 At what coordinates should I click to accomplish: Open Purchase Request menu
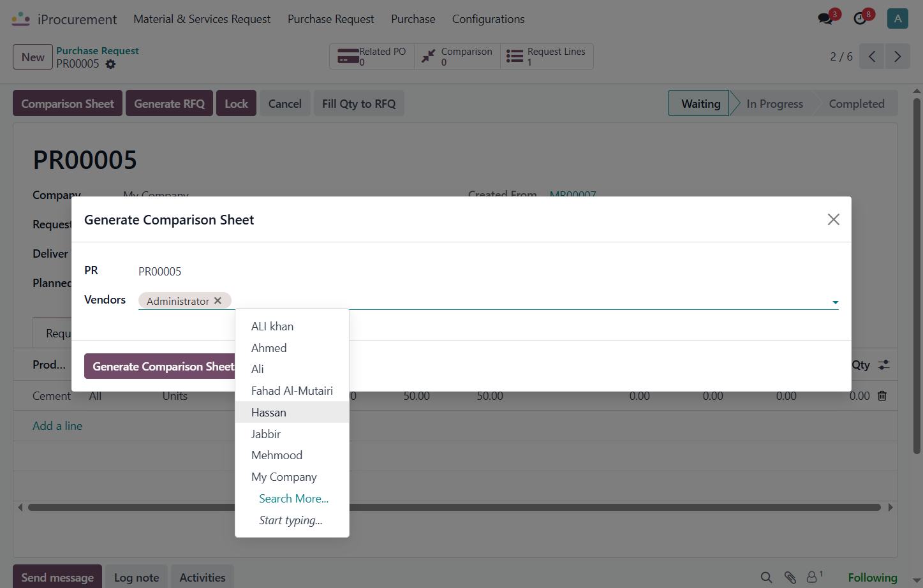point(330,19)
